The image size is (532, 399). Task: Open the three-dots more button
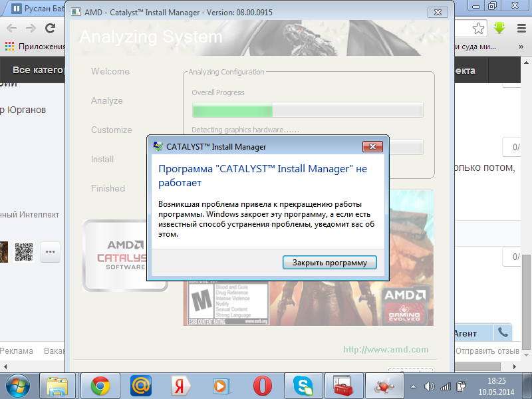pyautogui.click(x=51, y=252)
